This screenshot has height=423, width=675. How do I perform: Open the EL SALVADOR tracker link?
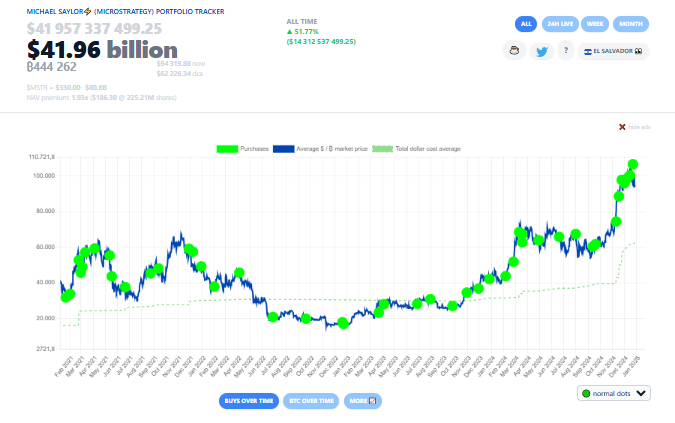(613, 51)
